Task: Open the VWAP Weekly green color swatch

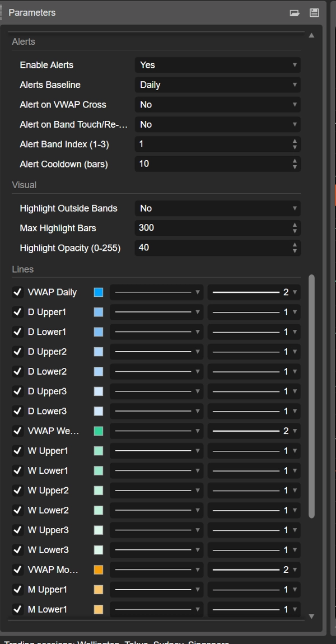Action: point(99,431)
